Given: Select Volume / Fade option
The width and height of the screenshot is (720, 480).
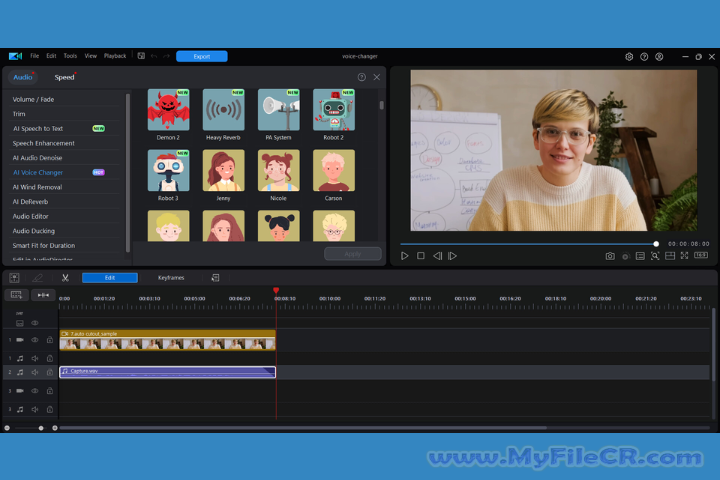Looking at the screenshot, I should click(x=64, y=99).
